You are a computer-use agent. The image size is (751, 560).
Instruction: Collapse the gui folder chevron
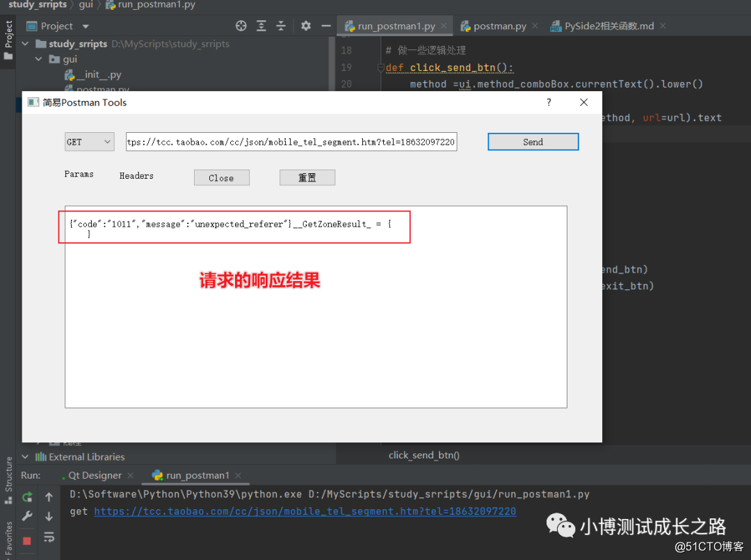[x=39, y=59]
